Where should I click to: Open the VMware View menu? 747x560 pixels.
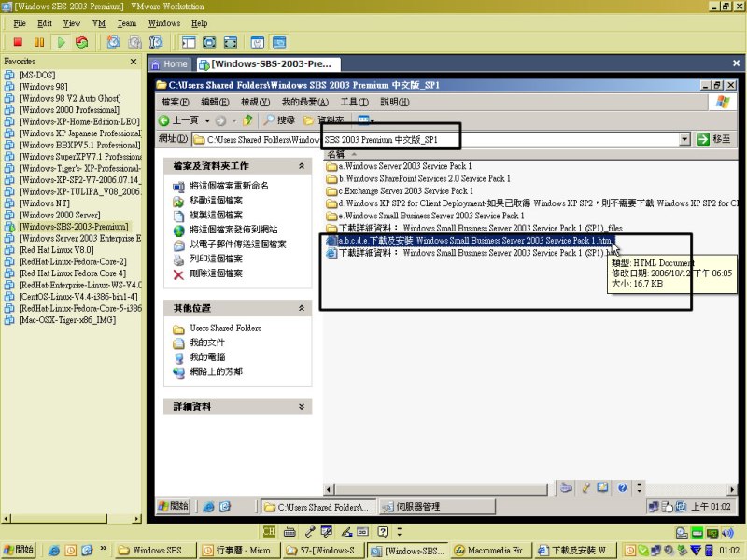coord(72,23)
